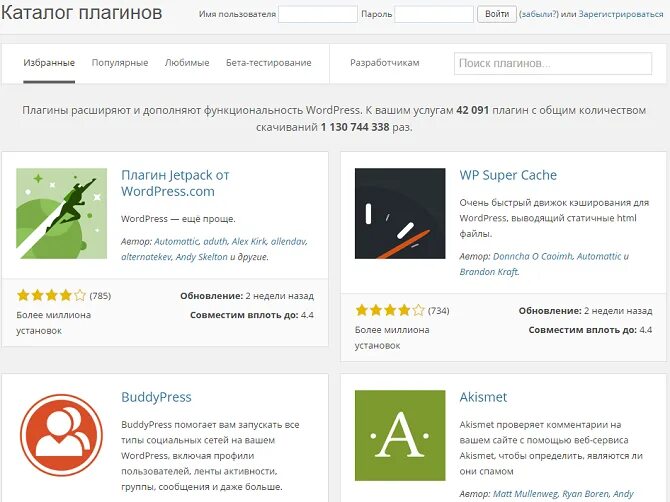Click the Jetpack star rating with 785 reviews
Viewport: 670px width, 502px height.
pos(51,295)
